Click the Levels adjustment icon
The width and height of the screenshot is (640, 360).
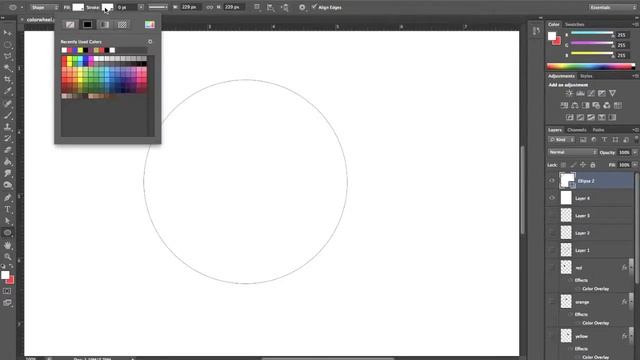click(580, 93)
